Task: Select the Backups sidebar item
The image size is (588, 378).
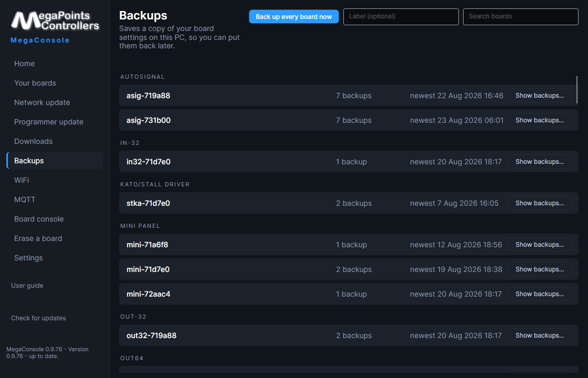Action: tap(55, 161)
